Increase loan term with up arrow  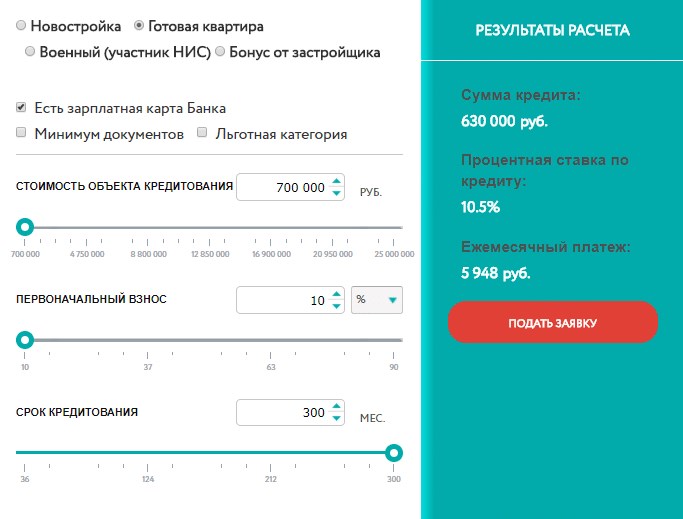pyautogui.click(x=336, y=406)
